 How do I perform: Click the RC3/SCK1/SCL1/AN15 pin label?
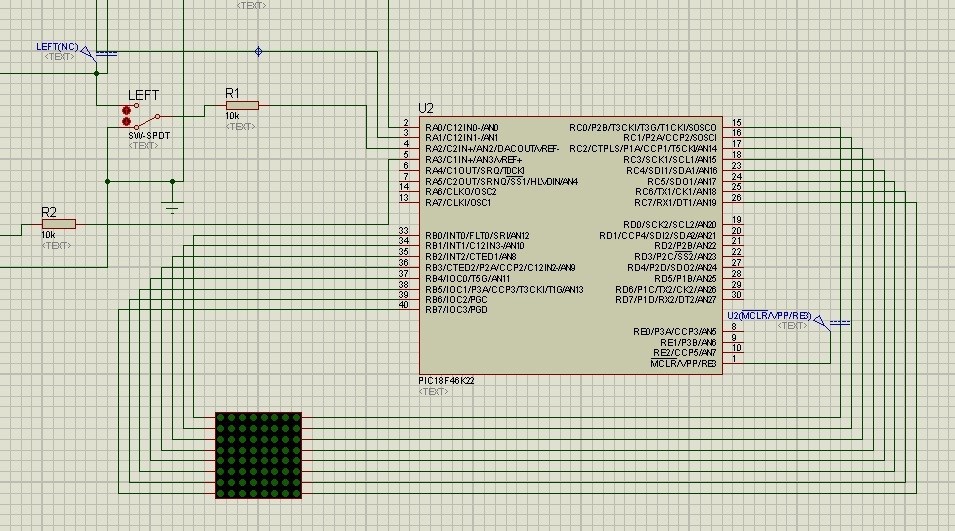670,160
